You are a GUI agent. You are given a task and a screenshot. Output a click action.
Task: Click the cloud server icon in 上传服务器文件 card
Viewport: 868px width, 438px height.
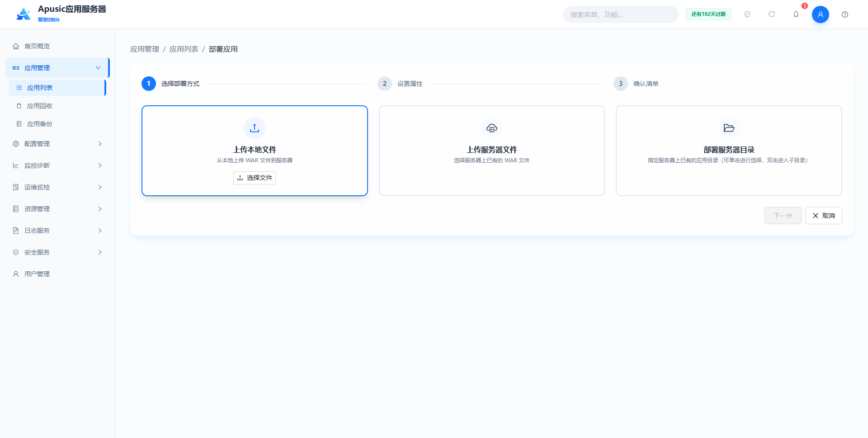492,128
